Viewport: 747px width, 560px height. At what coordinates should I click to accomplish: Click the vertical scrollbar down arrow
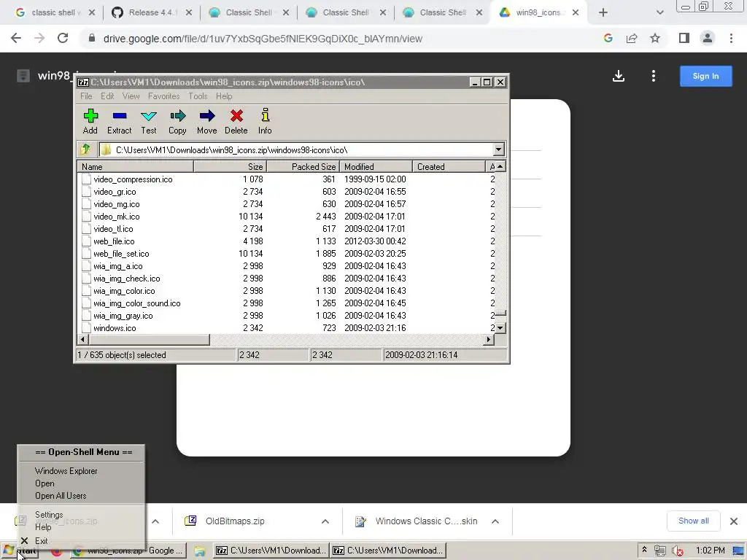[x=500, y=327]
